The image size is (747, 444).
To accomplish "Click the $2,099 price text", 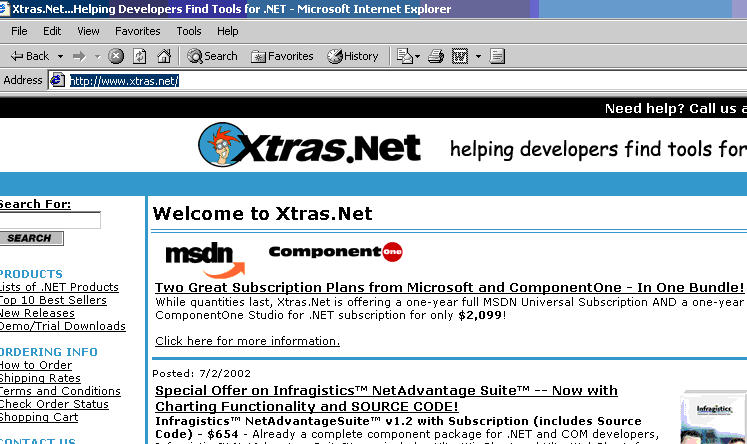I will pos(480,315).
